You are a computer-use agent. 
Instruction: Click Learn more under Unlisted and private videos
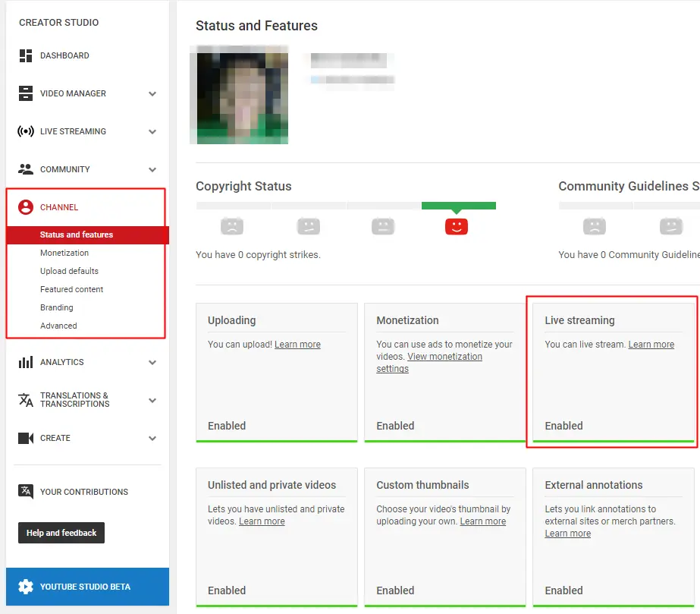(262, 521)
